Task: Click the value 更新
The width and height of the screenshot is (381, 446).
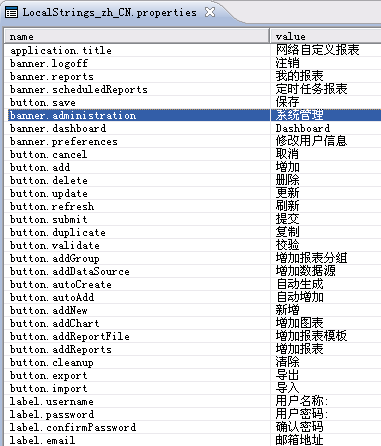Action: 287,193
